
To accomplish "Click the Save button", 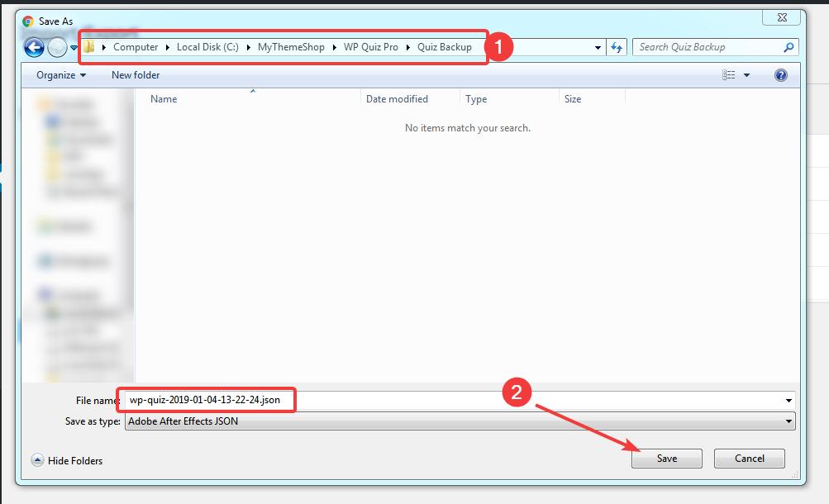I will coord(666,458).
